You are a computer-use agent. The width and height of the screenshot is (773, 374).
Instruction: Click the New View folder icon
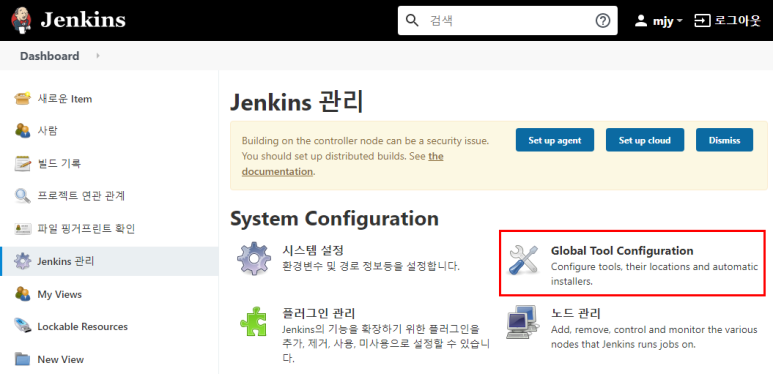tap(23, 359)
